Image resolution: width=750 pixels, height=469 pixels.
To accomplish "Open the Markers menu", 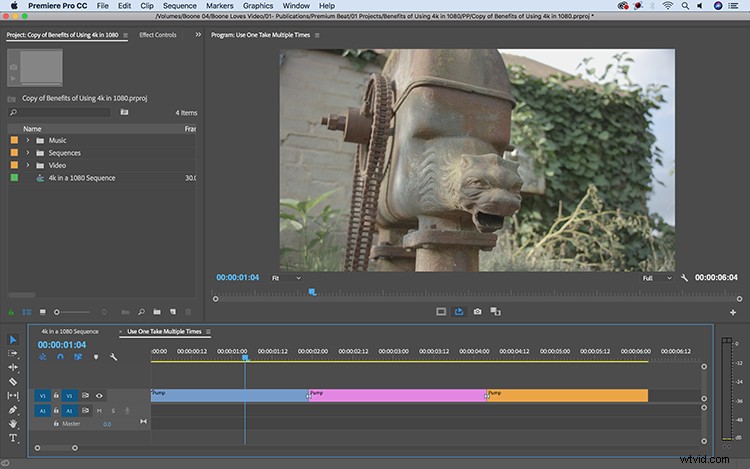I will tap(220, 6).
